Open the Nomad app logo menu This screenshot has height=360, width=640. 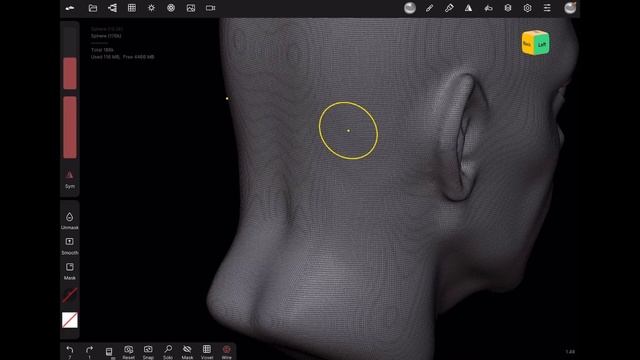(70, 8)
